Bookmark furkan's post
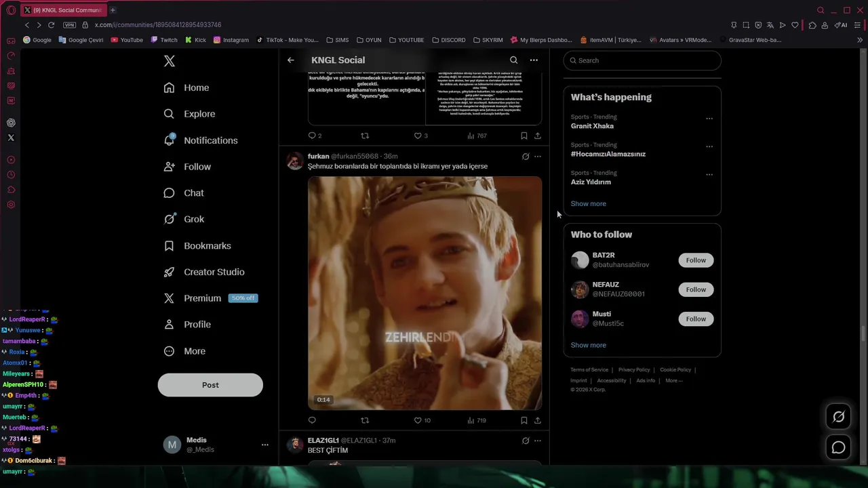The image size is (868, 488). [x=524, y=420]
